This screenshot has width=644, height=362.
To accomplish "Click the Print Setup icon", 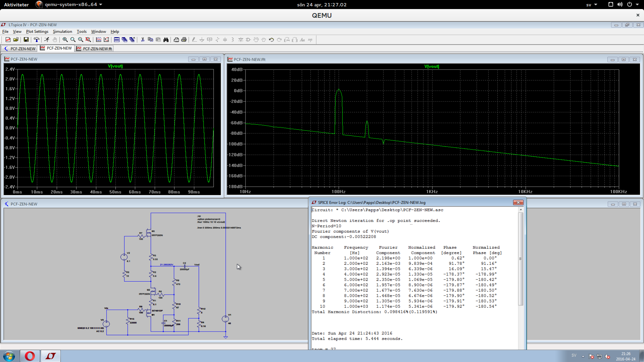I will tap(176, 40).
